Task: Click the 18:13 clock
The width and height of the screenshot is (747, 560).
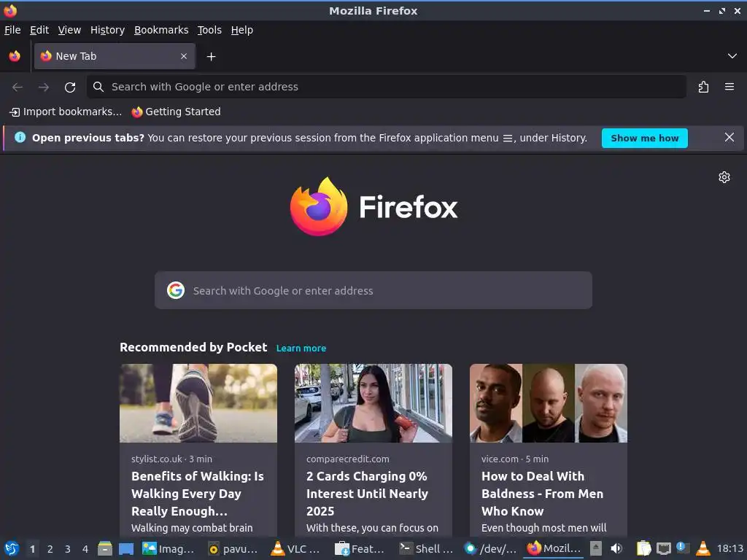Action: (729, 549)
